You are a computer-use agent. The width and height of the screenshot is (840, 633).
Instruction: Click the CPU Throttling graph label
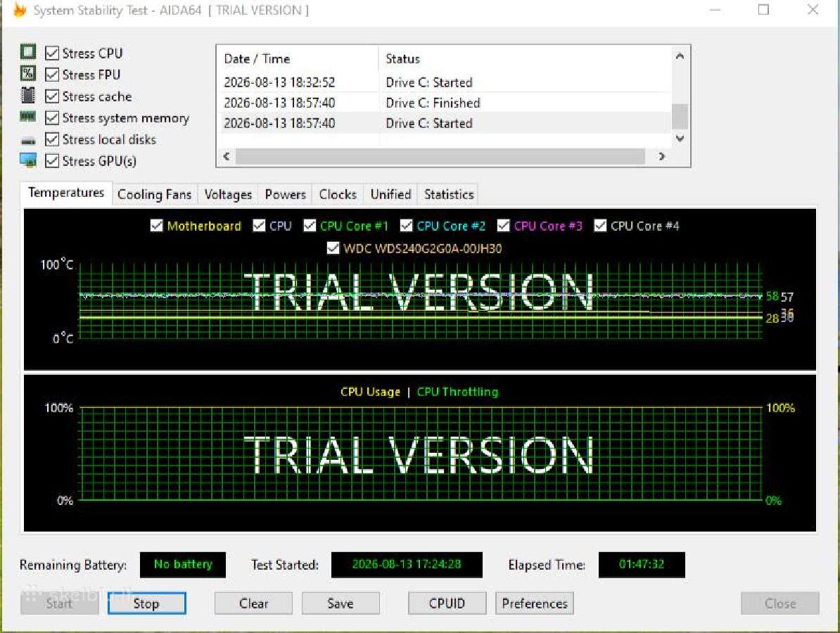(457, 392)
